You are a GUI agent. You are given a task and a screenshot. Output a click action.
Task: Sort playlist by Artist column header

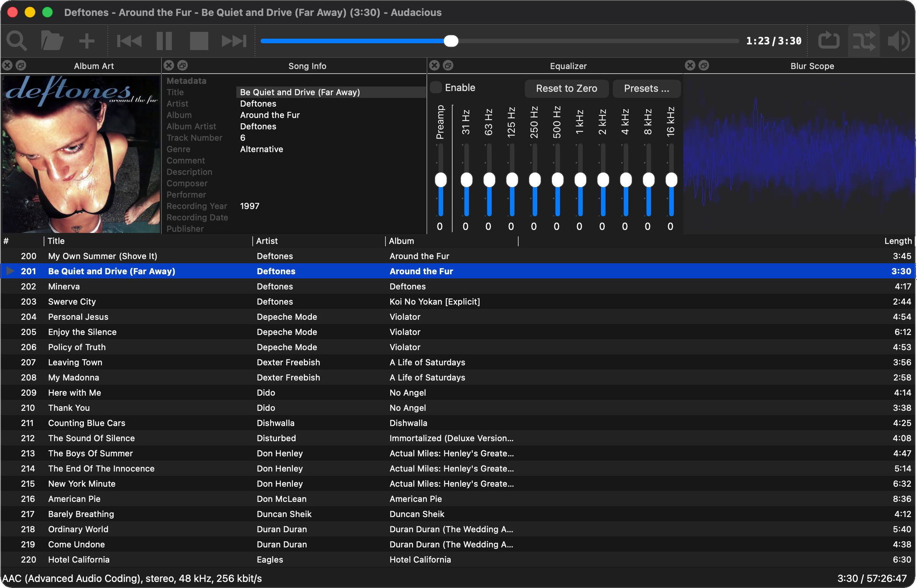coord(319,241)
